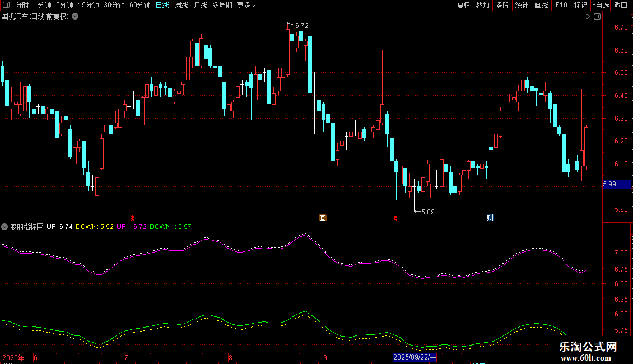Image resolution: width=633 pixels, height=364 pixels.
Task: Add stock via +自选 button
Action: click(x=601, y=5)
